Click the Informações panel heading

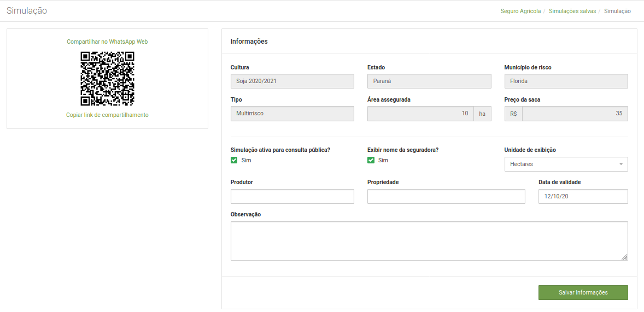pos(249,42)
